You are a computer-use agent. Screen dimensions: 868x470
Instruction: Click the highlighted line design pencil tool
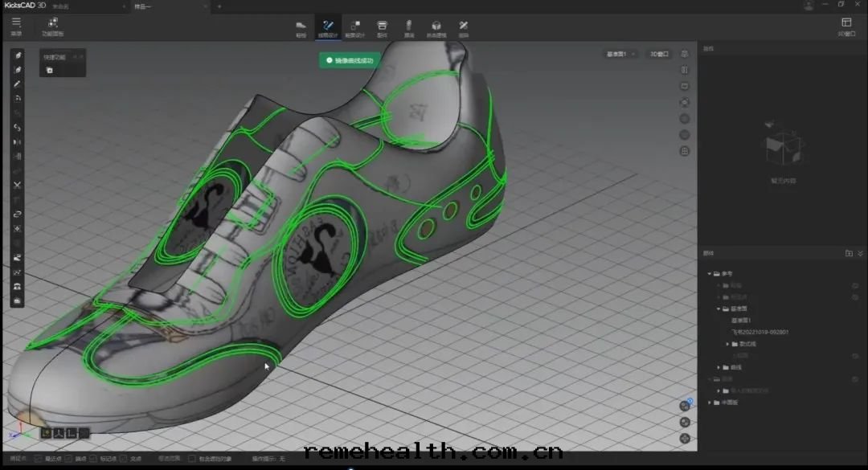pyautogui.click(x=327, y=27)
